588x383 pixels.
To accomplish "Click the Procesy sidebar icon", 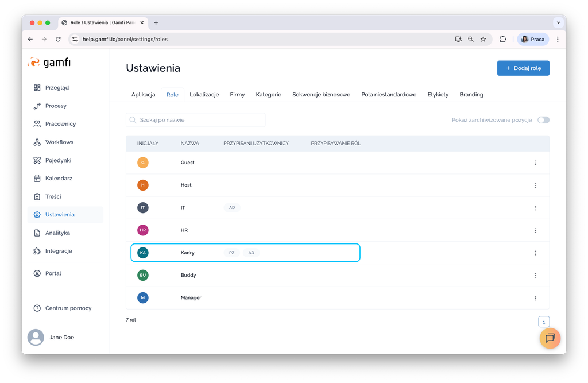I will [37, 106].
